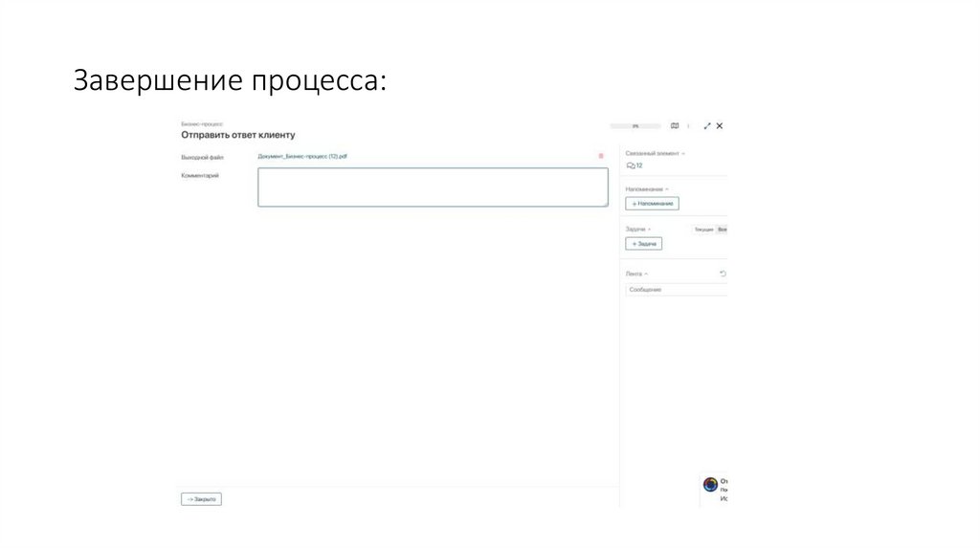This screenshot has width=980, height=549.
Task: Click the user avatar at the bottom
Action: click(x=710, y=484)
